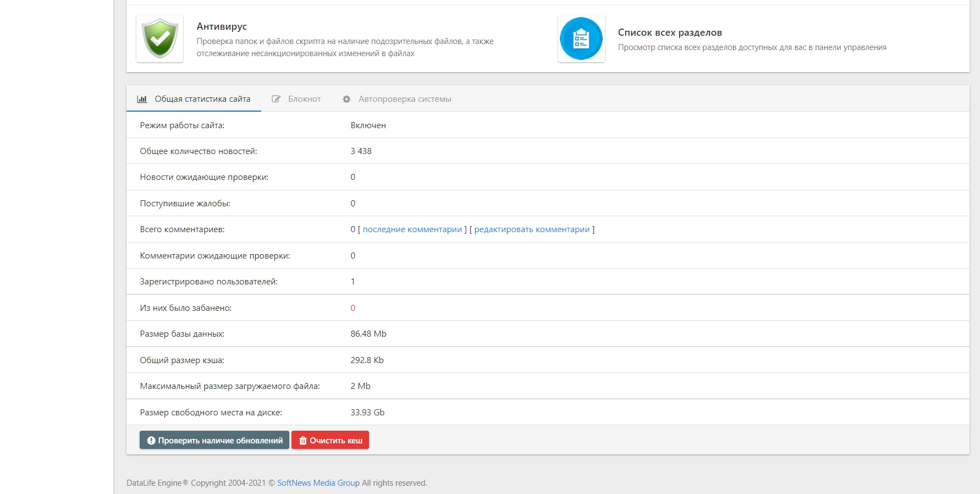
Task: Click the blue clipboard sections list icon
Action: (581, 39)
